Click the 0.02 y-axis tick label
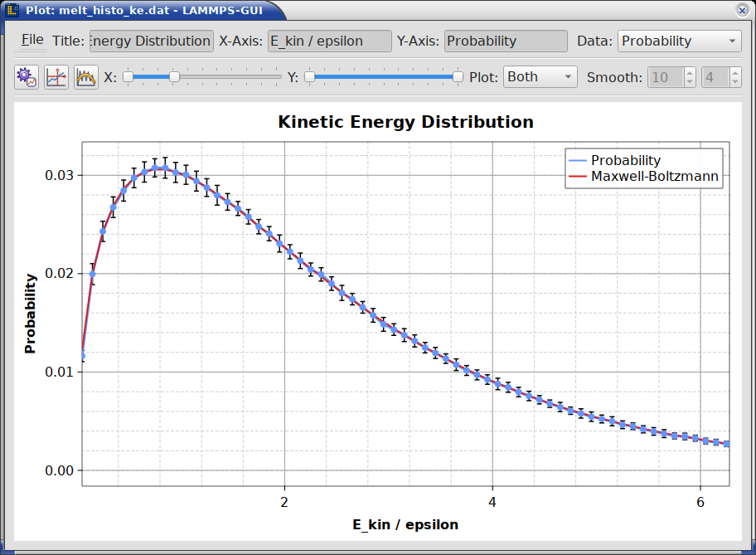Image resolution: width=756 pixels, height=555 pixels. pos(60,273)
